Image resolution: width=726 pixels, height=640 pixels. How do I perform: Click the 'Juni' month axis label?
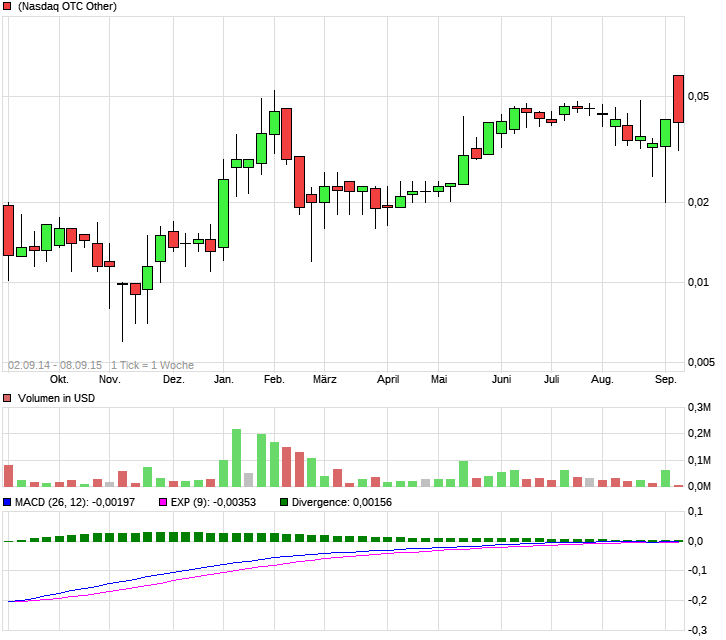(x=501, y=380)
